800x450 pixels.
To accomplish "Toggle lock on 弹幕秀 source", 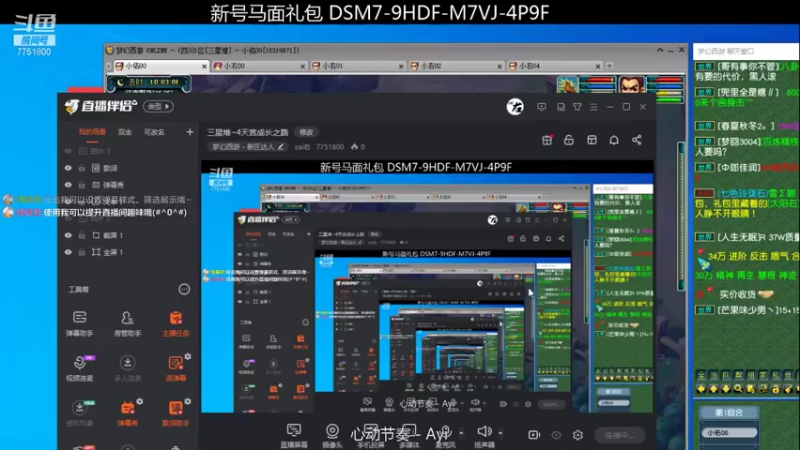I will point(82,185).
